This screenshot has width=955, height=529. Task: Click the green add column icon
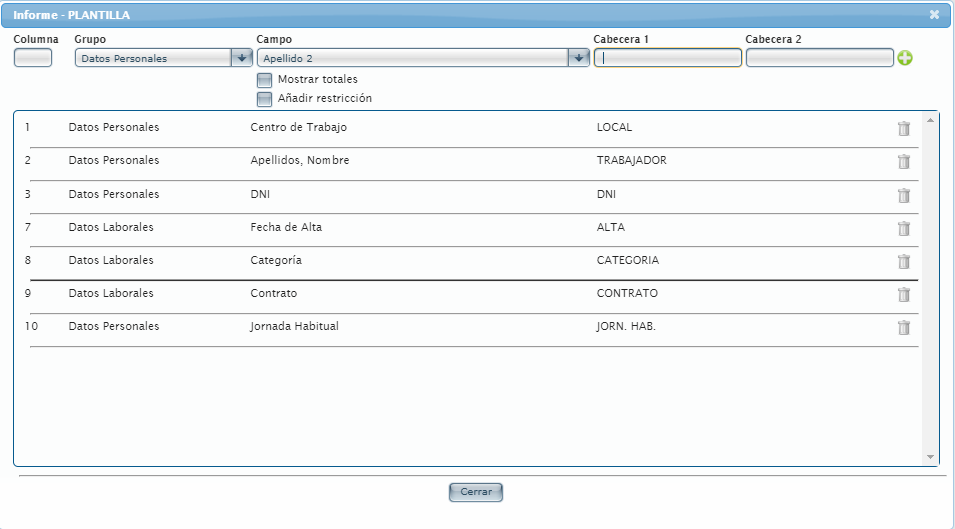coord(905,58)
